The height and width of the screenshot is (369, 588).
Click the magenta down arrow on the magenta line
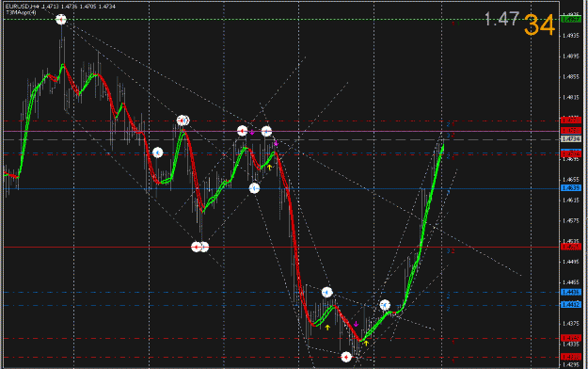(x=252, y=133)
